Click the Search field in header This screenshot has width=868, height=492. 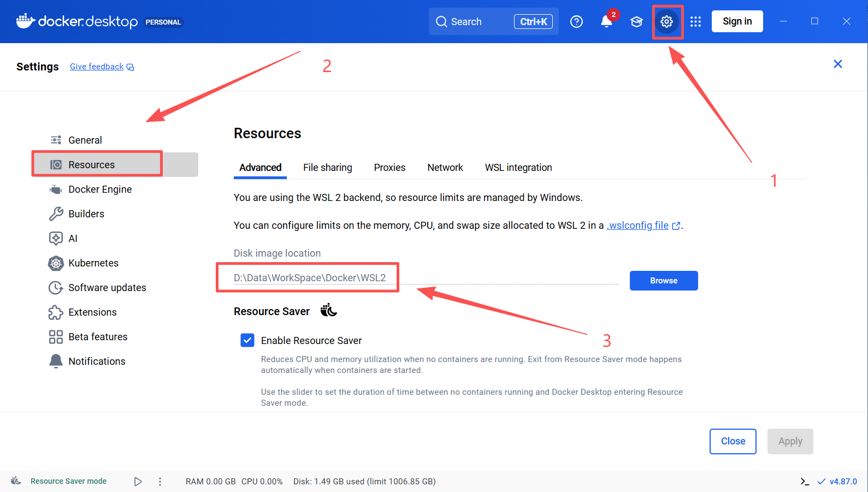[x=493, y=21]
